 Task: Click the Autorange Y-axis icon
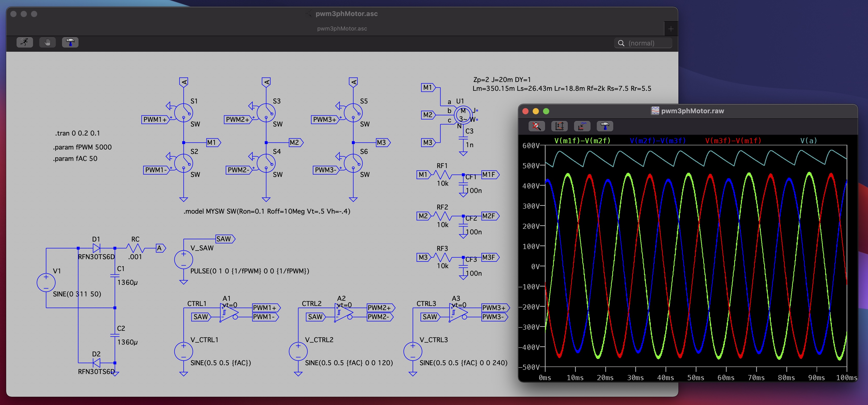click(559, 126)
